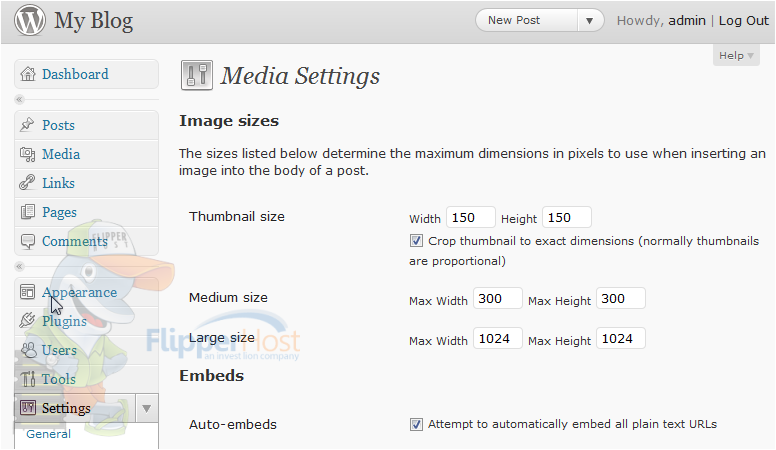Screen dimensions: 776x450
Task: Click the Comments speech bubble icon
Action: coord(27,241)
